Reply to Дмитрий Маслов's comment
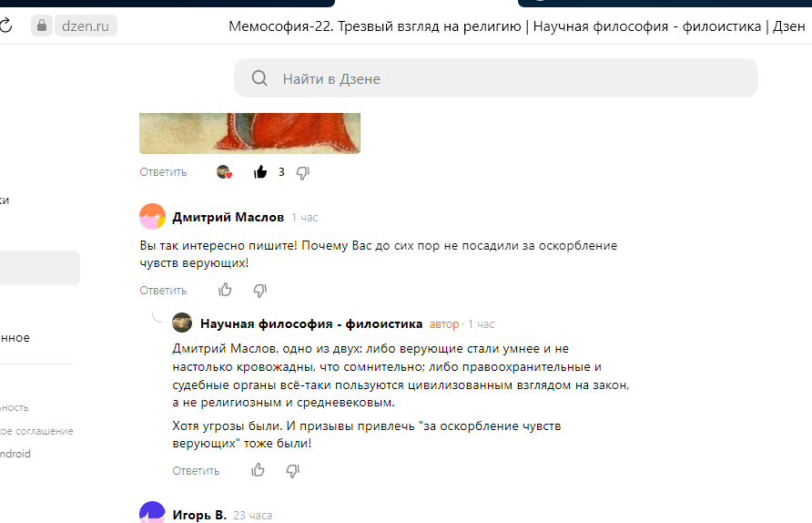 [163, 291]
